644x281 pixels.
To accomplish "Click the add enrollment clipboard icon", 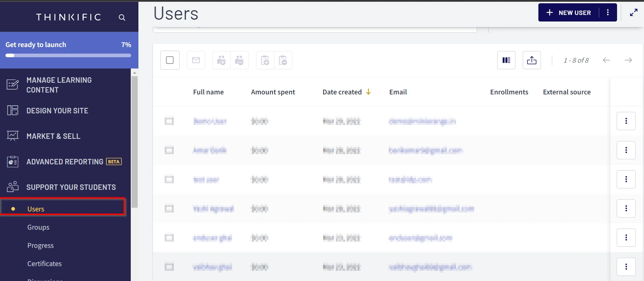I will click(265, 60).
